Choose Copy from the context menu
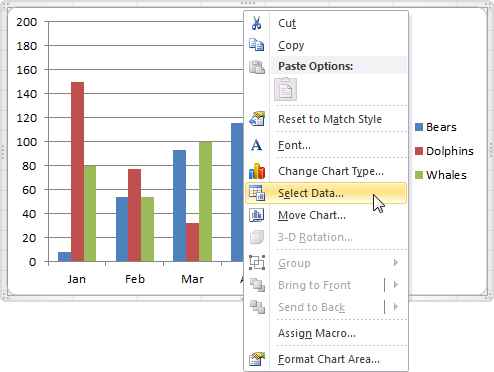 point(325,45)
